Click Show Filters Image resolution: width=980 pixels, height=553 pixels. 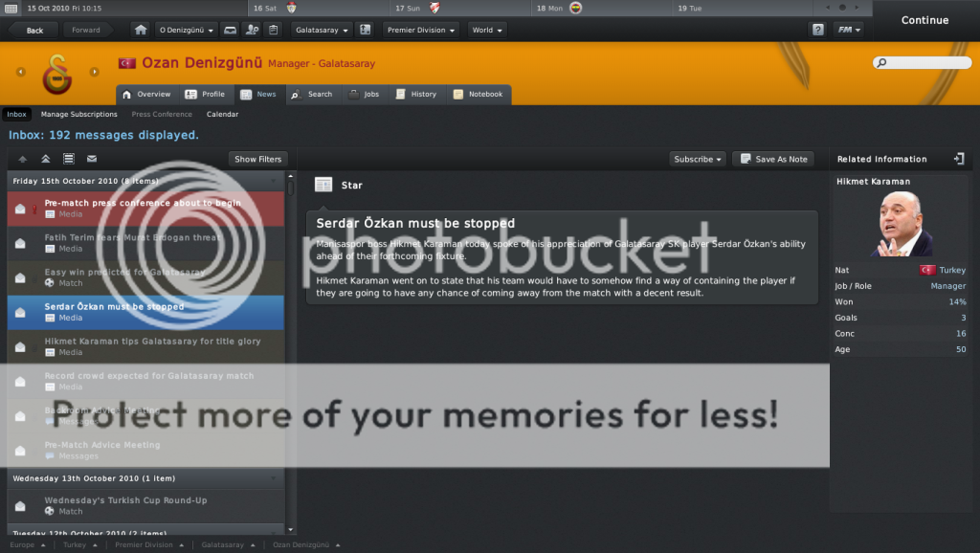pyautogui.click(x=258, y=160)
